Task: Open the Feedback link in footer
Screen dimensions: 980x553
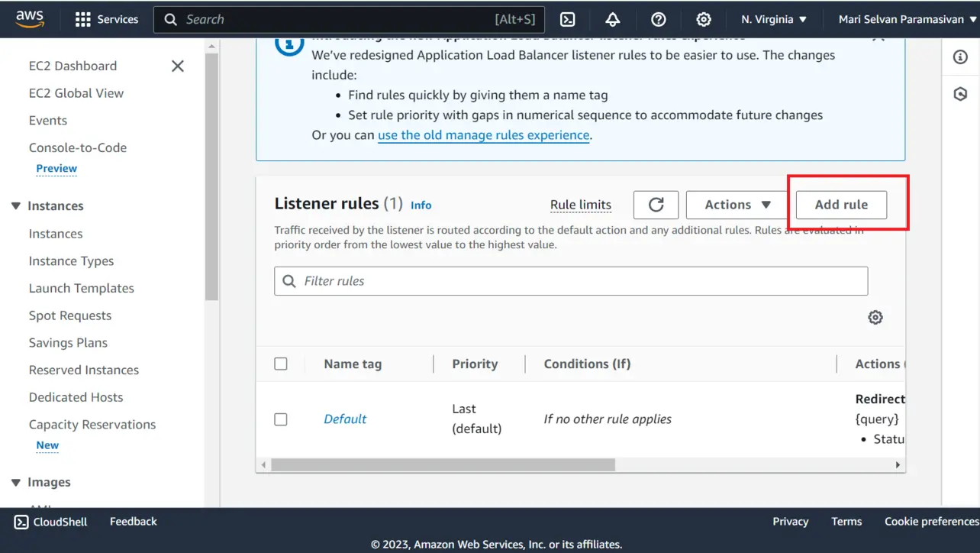Action: click(x=134, y=522)
